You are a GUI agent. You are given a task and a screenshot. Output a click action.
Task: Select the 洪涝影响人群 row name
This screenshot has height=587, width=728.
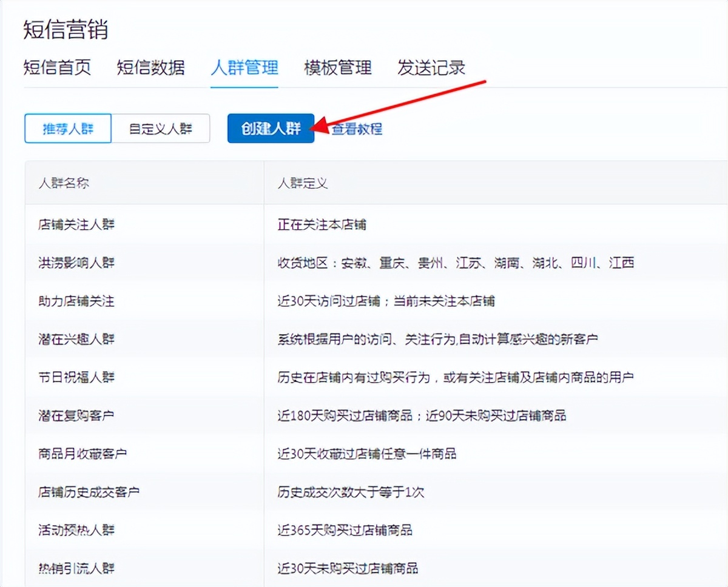point(76,263)
